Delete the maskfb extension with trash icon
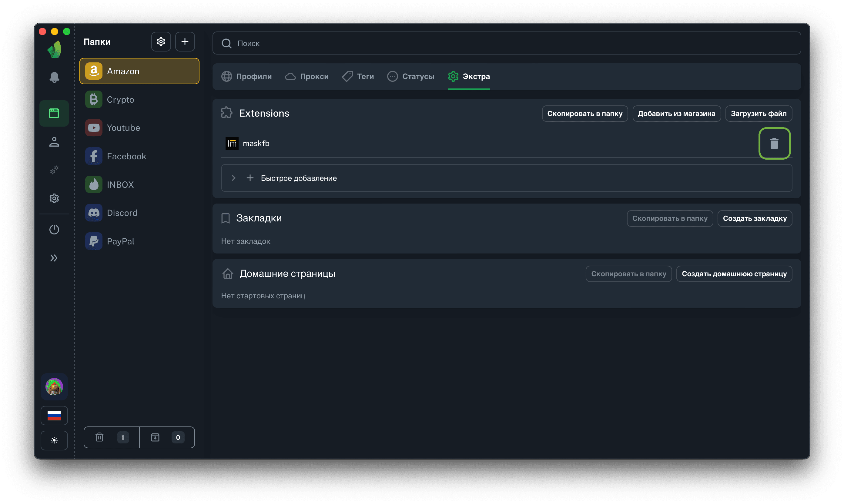This screenshot has width=844, height=504. (x=774, y=143)
